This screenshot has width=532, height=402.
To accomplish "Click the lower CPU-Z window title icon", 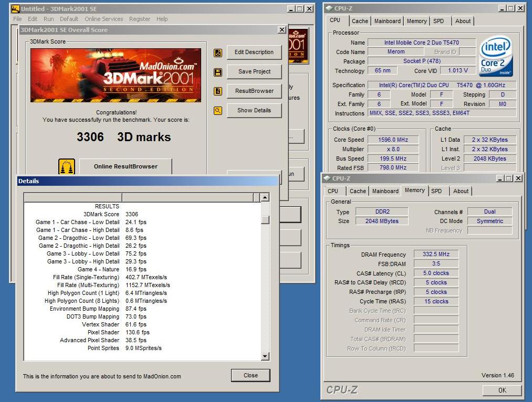I will pos(327,178).
